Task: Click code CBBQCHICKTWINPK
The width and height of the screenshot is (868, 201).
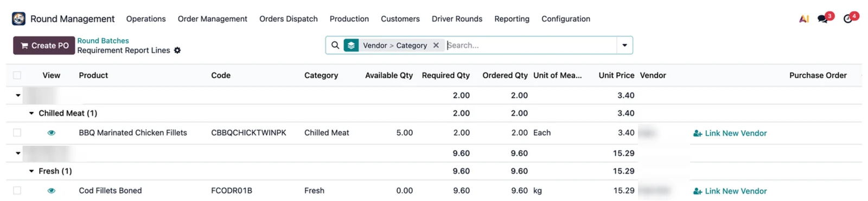Action: pyautogui.click(x=248, y=133)
